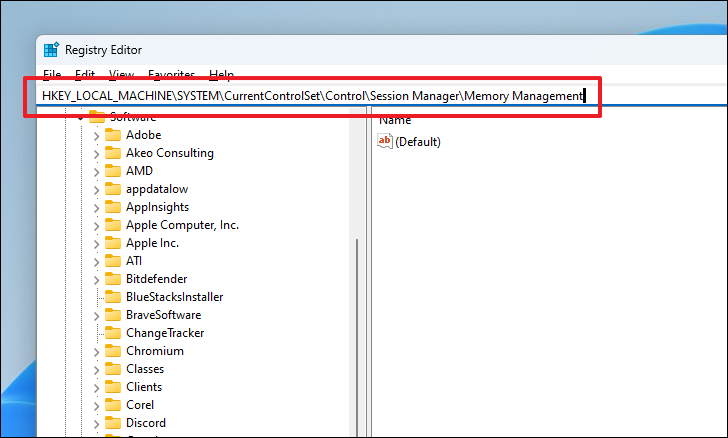Open the Edit menu

pyautogui.click(x=85, y=74)
